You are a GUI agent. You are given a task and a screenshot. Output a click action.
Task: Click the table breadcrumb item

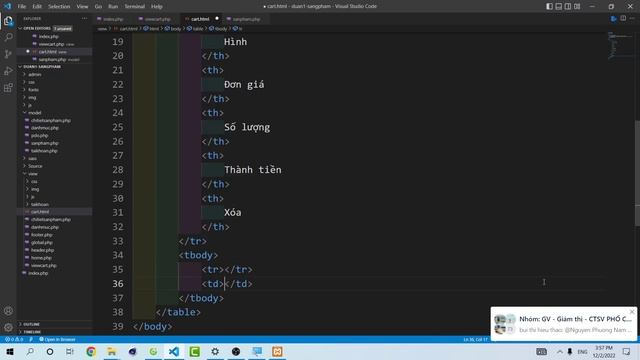198,29
